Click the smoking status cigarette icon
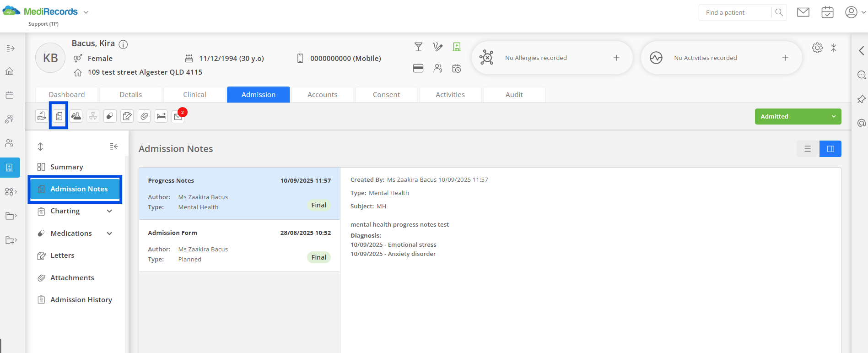The image size is (868, 353). 437,47
